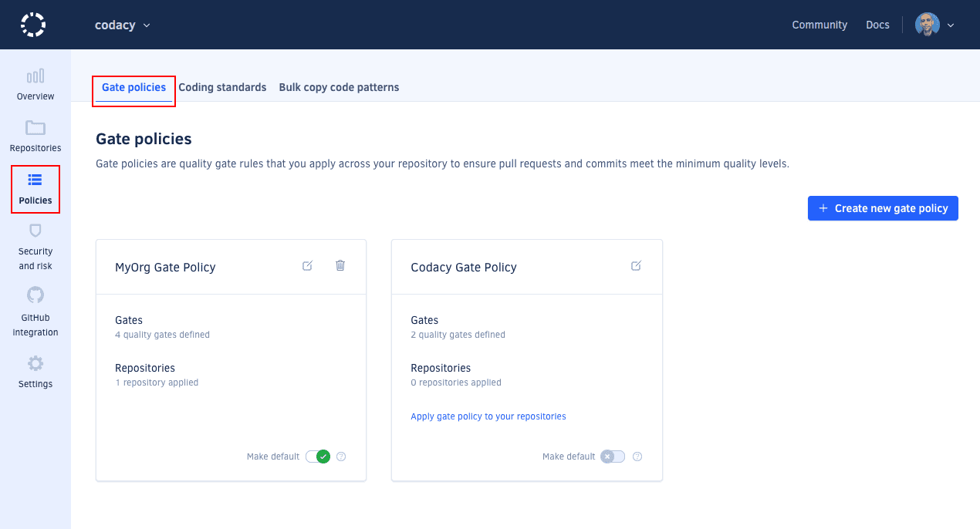Click the Codacy logo in the top bar
Viewport: 980px width, 529px height.
point(32,24)
